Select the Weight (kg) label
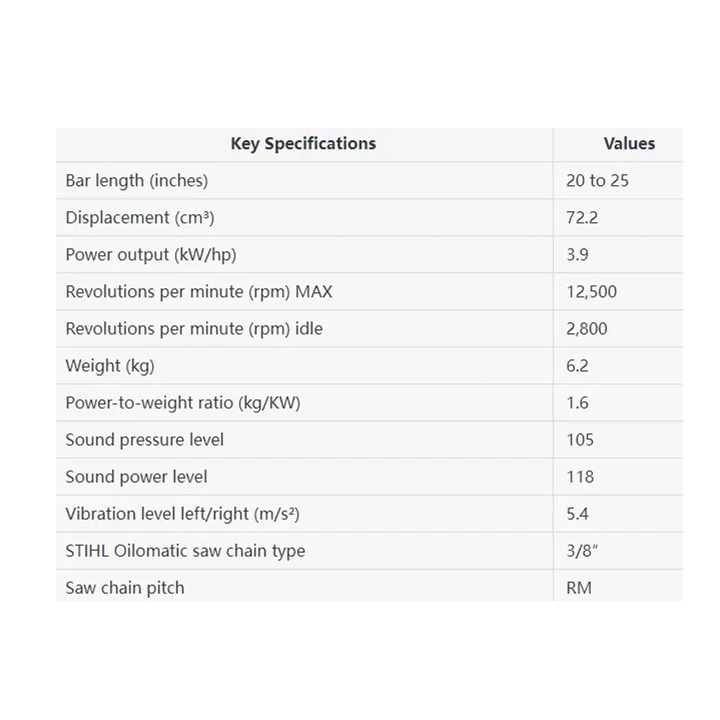The width and height of the screenshot is (720, 720). [x=110, y=366]
